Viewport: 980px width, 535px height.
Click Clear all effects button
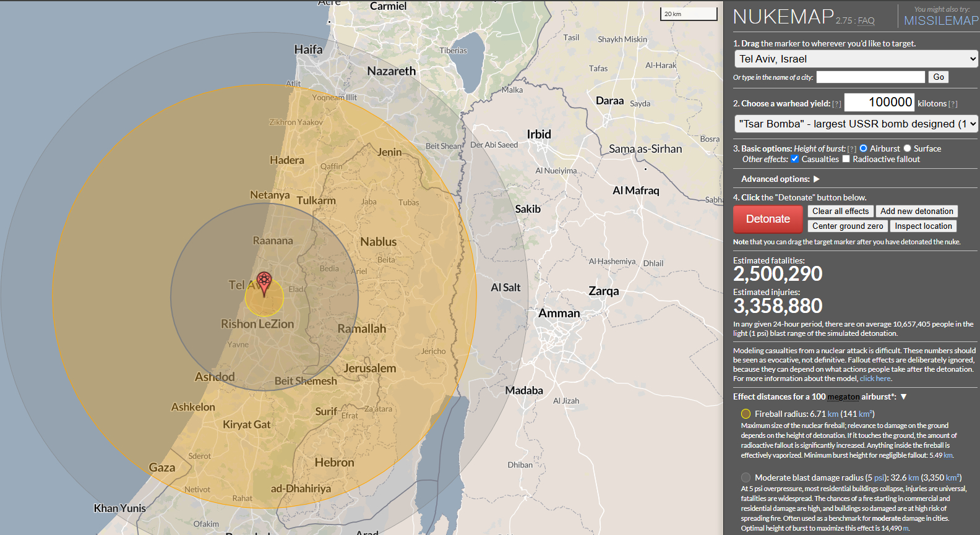tap(840, 212)
